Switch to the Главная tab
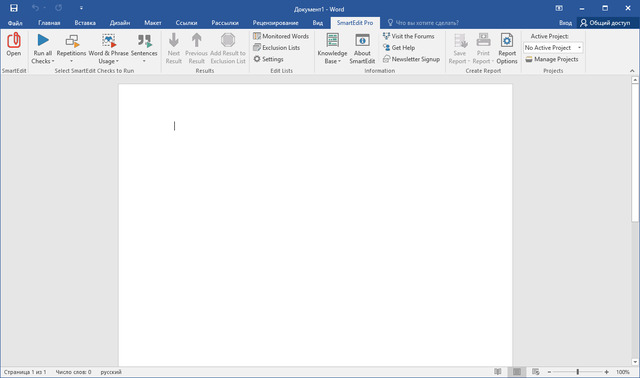The width and height of the screenshot is (640, 378). point(49,23)
